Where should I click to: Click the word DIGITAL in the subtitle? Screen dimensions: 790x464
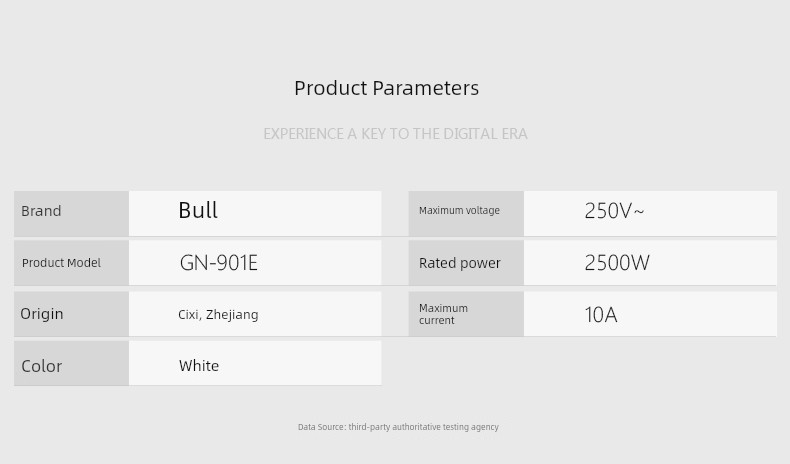(x=470, y=134)
